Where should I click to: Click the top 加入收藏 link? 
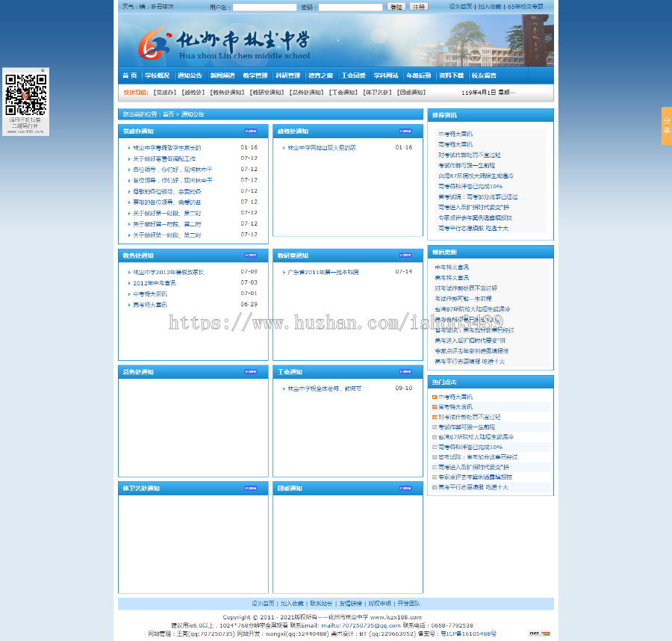489,7
